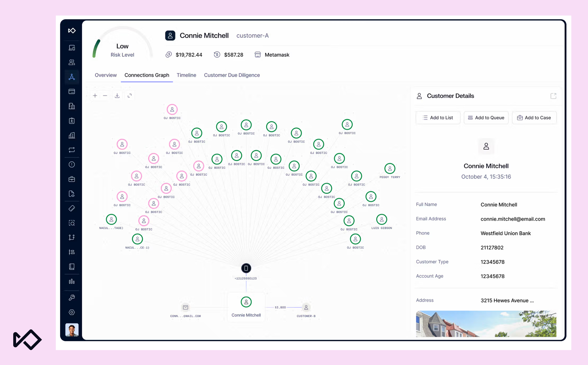588x365 pixels.
Task: Open the workflow branch sidebar icon
Action: 72,238
